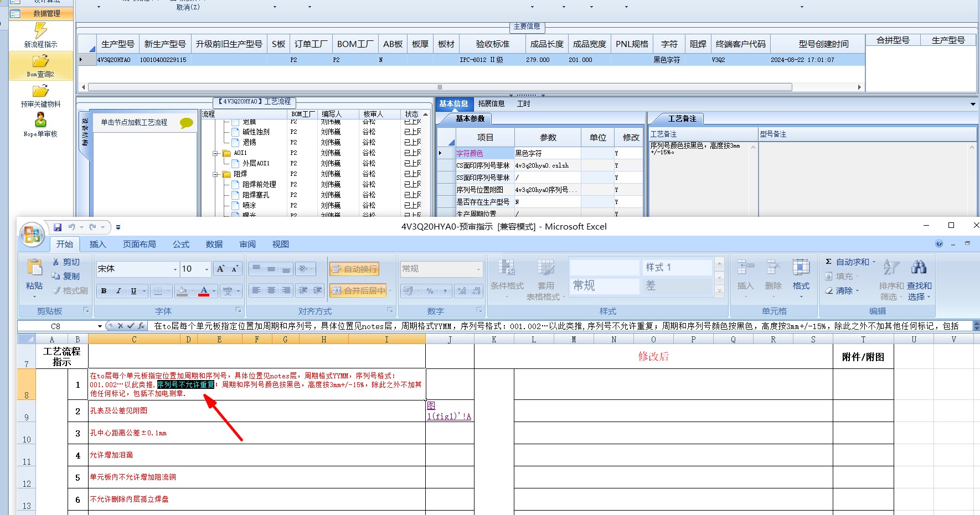Undo last action in Excel toolbar
980x515 pixels.
coord(72,227)
